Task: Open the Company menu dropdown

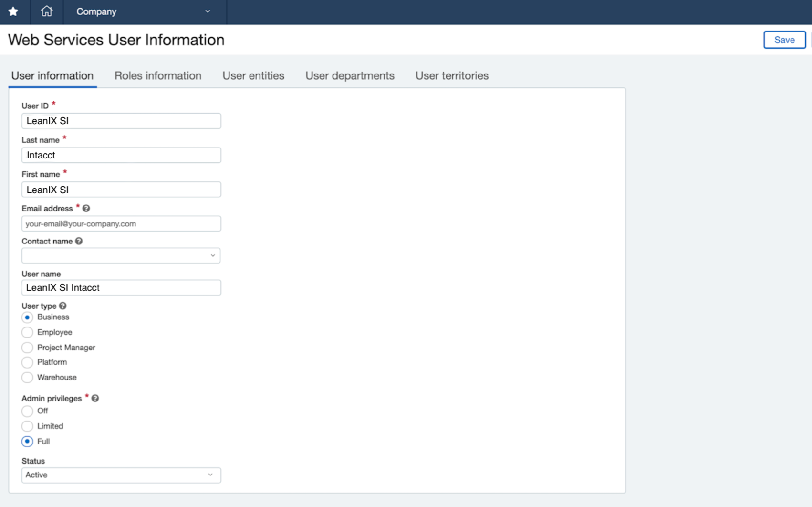Action: pos(145,11)
